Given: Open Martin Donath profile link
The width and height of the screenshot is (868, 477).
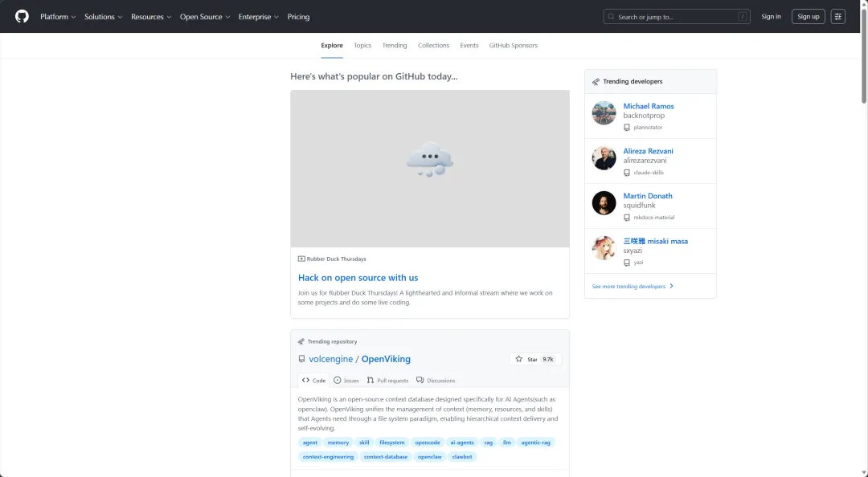Looking at the screenshot, I should tap(648, 196).
